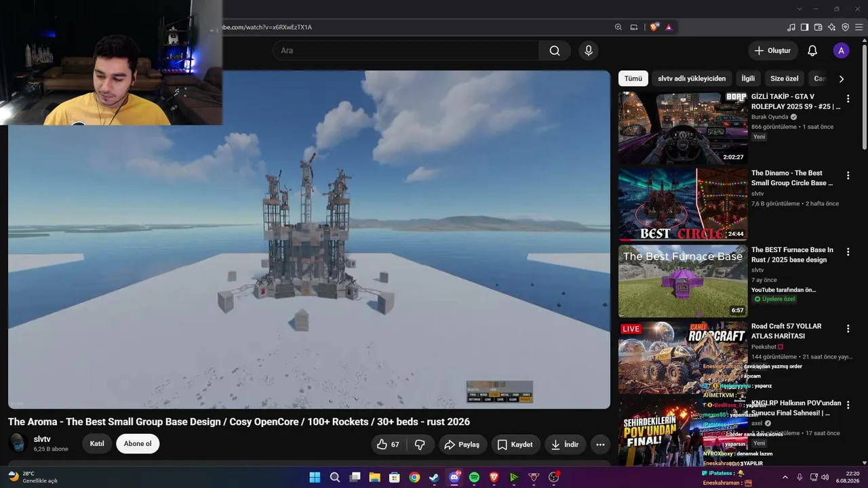
Task: Click the Ara search input field
Action: (406, 51)
